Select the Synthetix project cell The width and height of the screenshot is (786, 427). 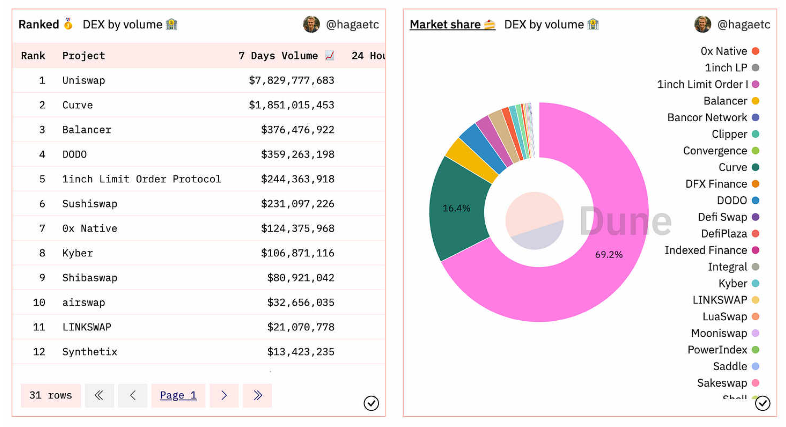point(90,351)
